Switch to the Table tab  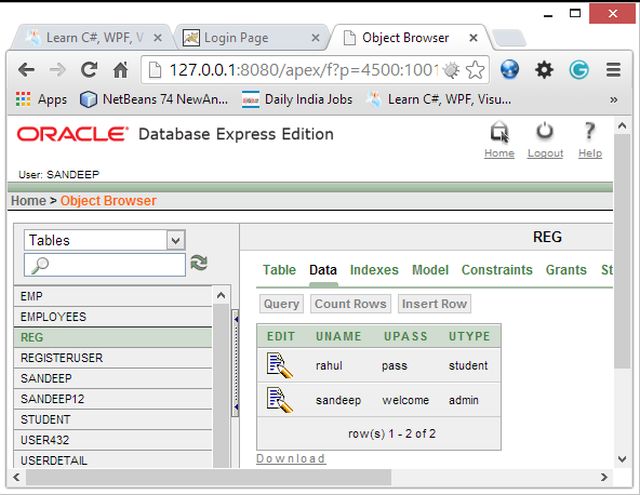(279, 270)
